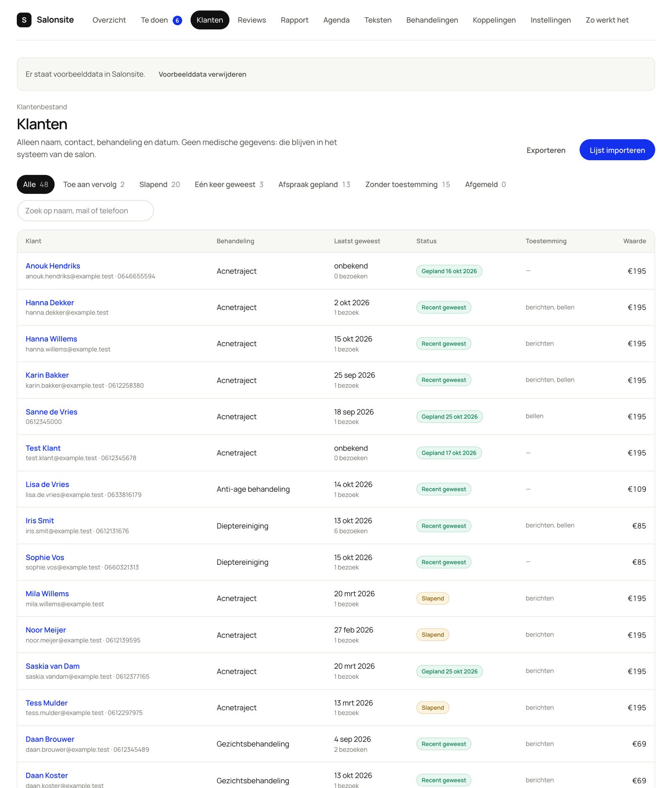
Task: Click the Exporteren button
Action: click(546, 150)
